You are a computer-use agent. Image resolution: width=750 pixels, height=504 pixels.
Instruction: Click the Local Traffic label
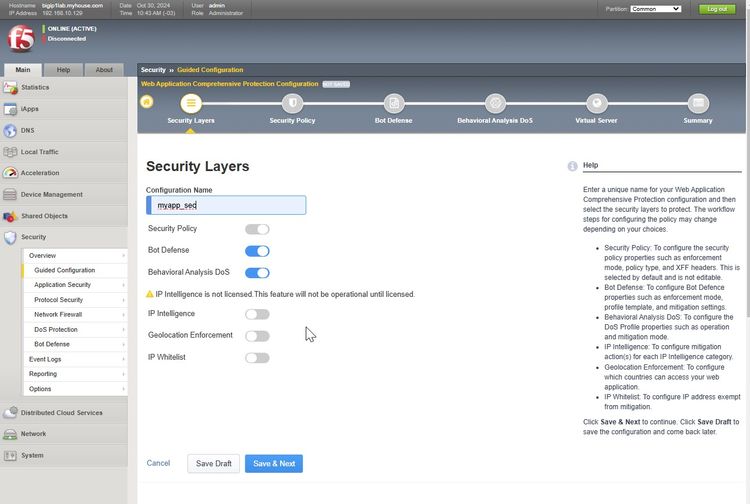[40, 152]
